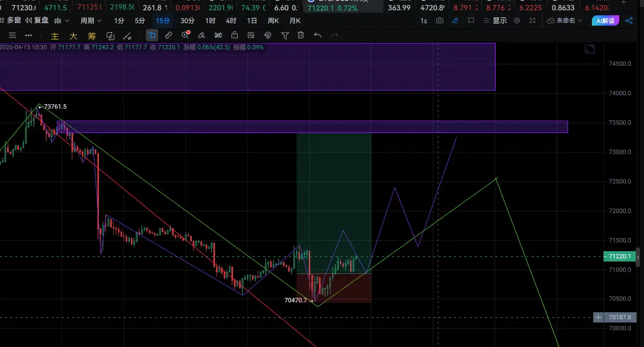Open the hamburger list menu icon
The width and height of the screenshot is (644, 347).
point(12,36)
